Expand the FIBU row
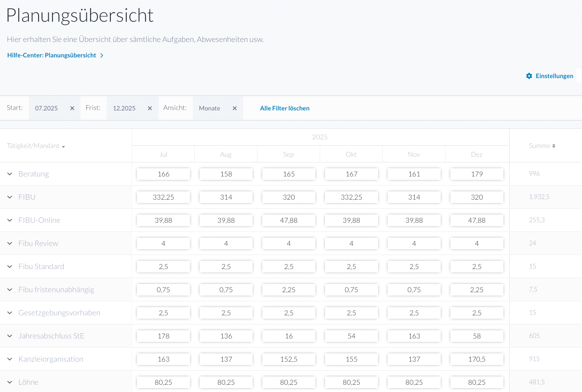The width and height of the screenshot is (582, 392). point(10,197)
